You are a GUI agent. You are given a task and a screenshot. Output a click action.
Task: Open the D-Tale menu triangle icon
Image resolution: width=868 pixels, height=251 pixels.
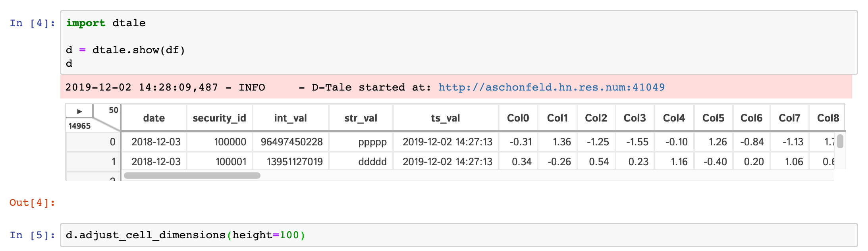pos(79,111)
